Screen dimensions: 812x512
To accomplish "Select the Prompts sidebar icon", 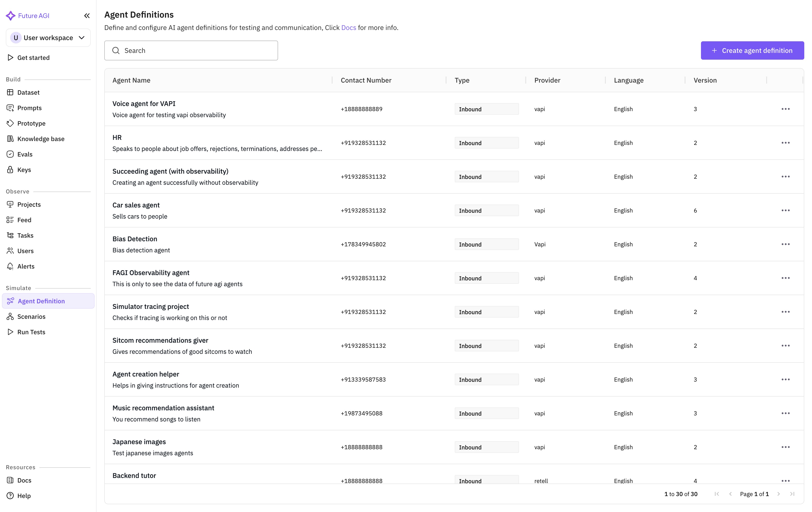I will click(10, 108).
